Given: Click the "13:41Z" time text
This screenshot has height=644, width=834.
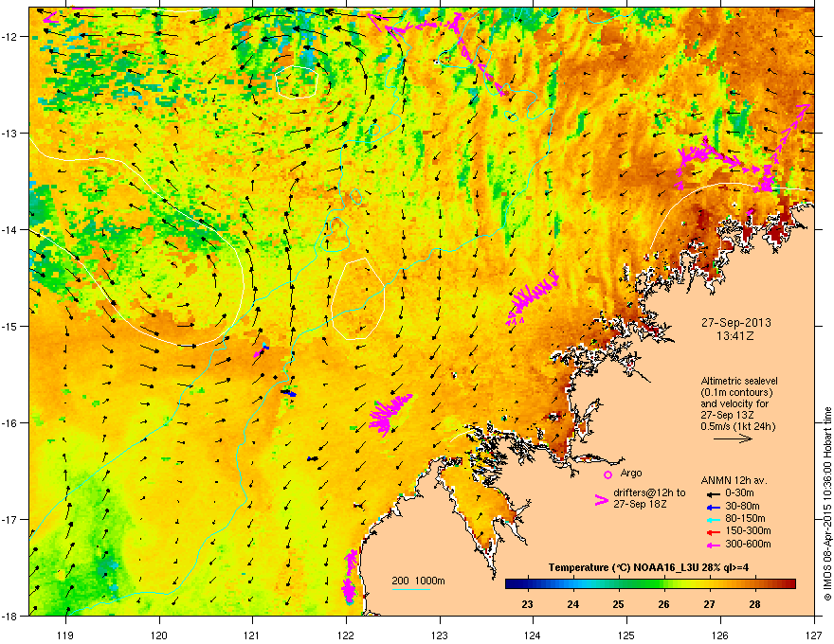Looking at the screenshot, I should point(735,336).
